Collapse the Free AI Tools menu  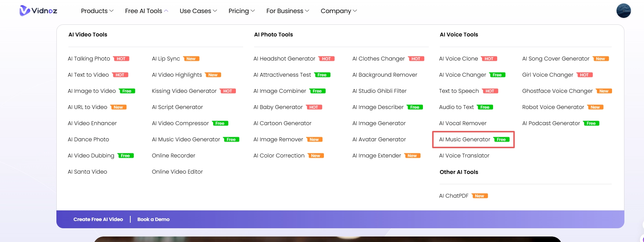click(146, 11)
